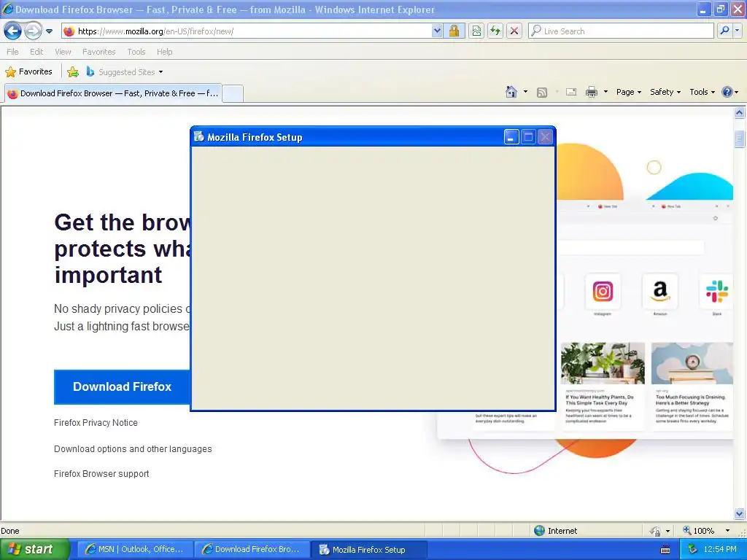The height and width of the screenshot is (560, 747).
Task: Click the 100% zoom level button
Action: pos(699,531)
